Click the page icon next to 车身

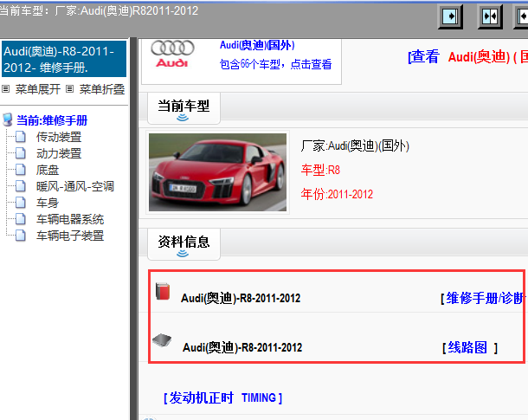[21, 203]
